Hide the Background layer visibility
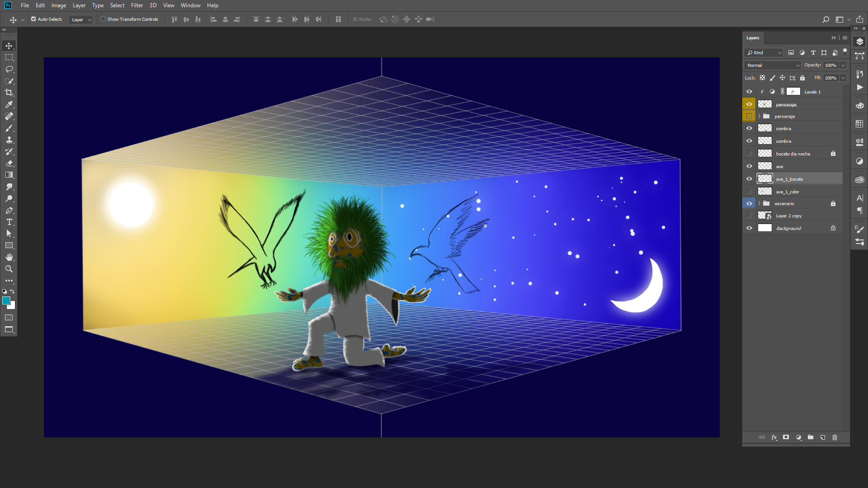The width and height of the screenshot is (868, 488). (x=749, y=228)
